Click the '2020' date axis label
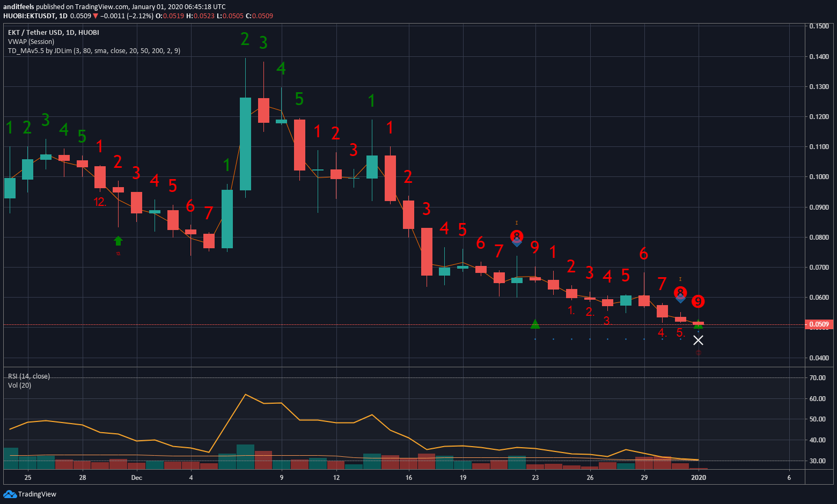Viewport: 837px width, 504px height. (x=699, y=478)
